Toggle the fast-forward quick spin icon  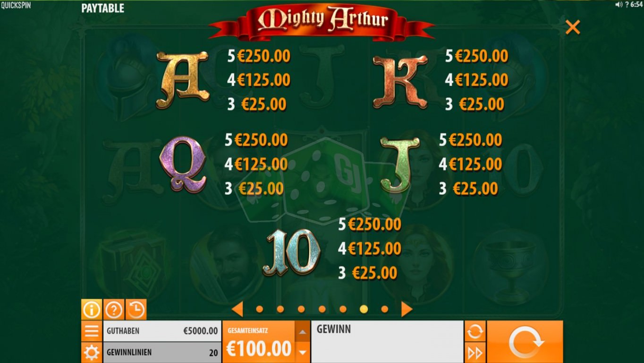click(475, 353)
